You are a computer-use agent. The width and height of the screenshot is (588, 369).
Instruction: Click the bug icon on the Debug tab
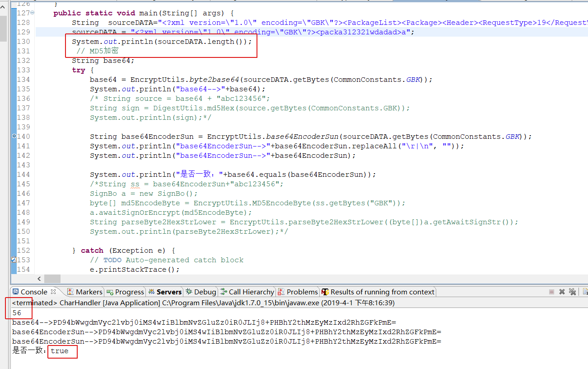pos(189,292)
